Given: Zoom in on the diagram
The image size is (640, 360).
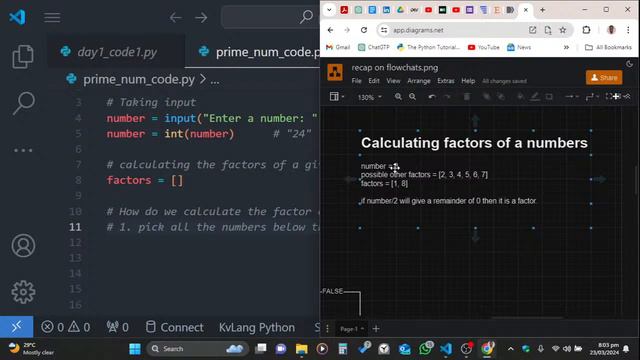Looking at the screenshot, I should click(x=398, y=97).
